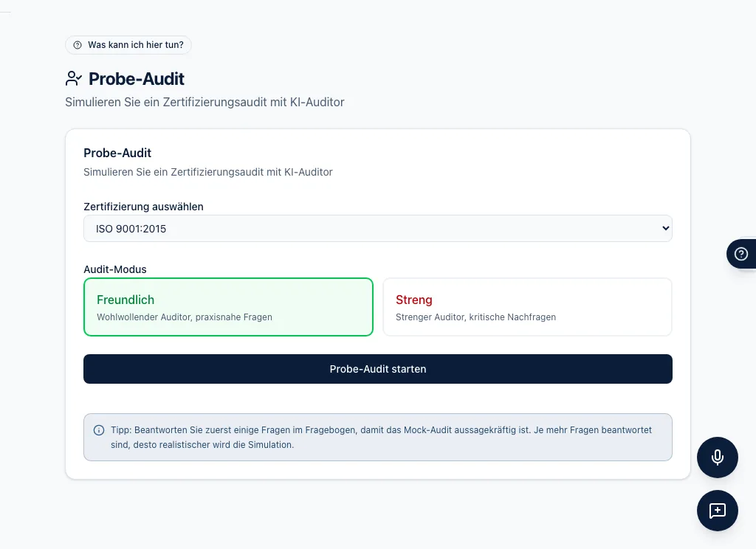Click the 'Audit-Modus' label
This screenshot has height=549, width=756.
point(114,269)
